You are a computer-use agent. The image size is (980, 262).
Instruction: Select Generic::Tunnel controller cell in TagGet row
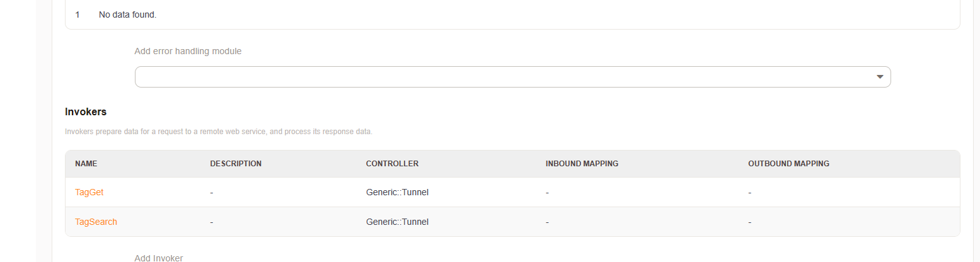point(397,192)
